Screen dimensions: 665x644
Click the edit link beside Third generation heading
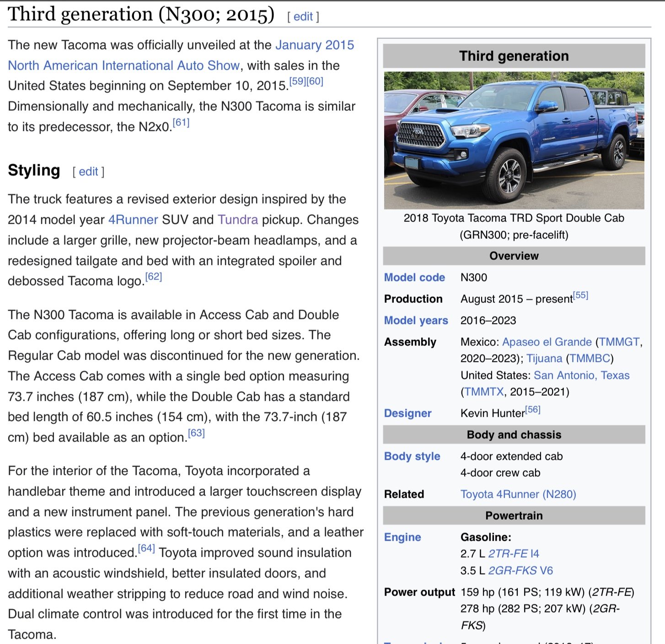tap(303, 16)
